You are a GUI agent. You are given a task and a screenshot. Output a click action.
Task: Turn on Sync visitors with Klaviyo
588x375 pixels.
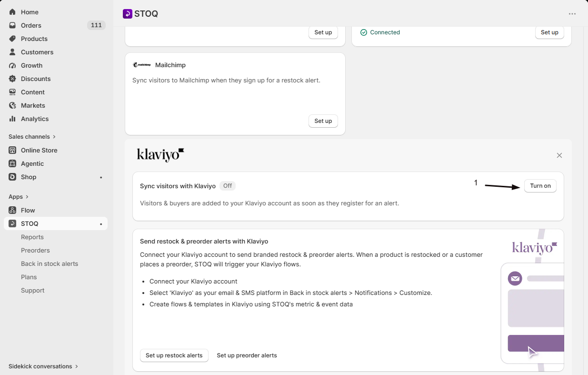point(540,186)
